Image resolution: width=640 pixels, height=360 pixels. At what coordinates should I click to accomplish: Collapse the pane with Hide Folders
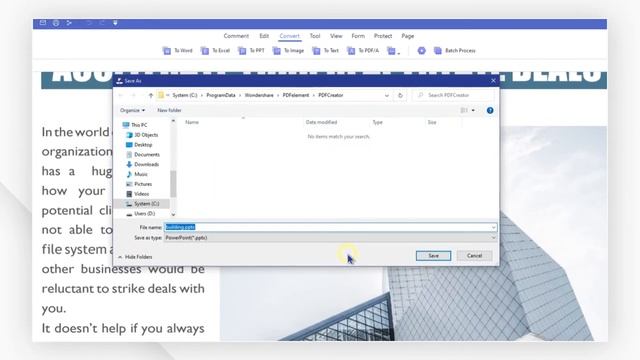[x=135, y=257]
